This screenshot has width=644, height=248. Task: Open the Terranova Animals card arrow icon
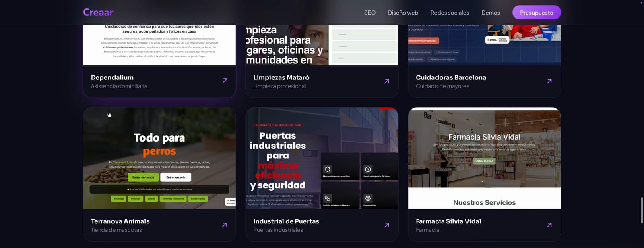pos(224,225)
